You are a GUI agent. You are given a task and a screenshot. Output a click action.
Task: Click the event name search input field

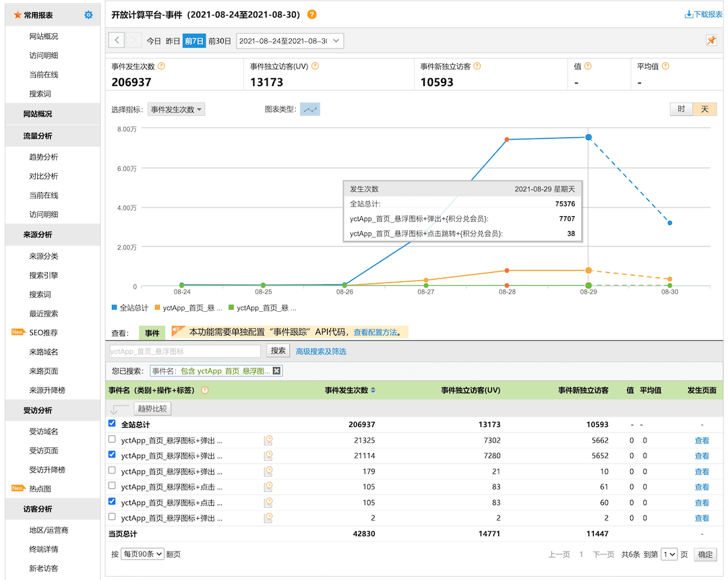point(185,351)
